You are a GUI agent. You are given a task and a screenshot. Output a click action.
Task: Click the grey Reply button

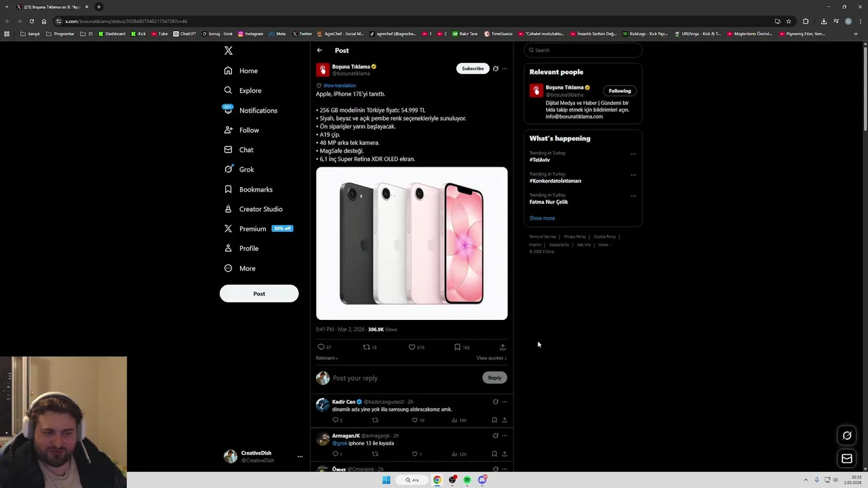494,378
